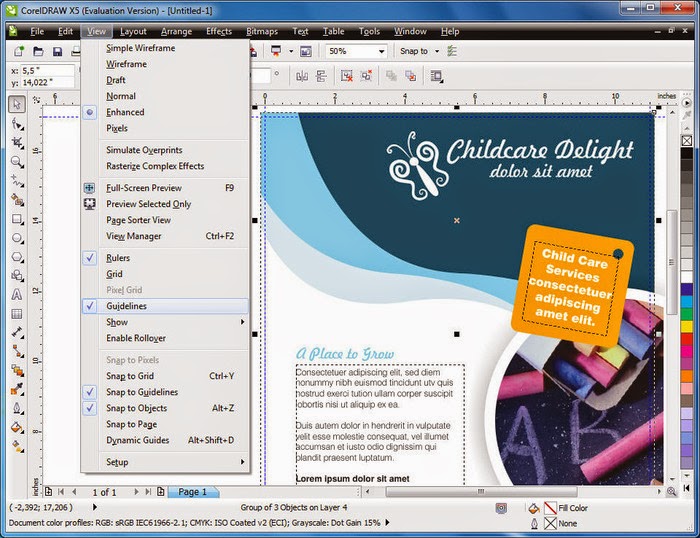Open the Layout menu
Viewport: 700px width, 538px height.
pos(133,31)
